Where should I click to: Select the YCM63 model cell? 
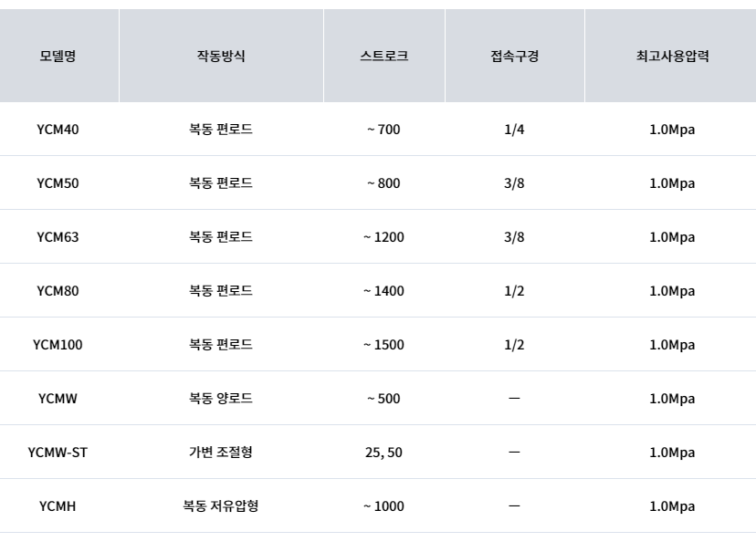(58, 237)
